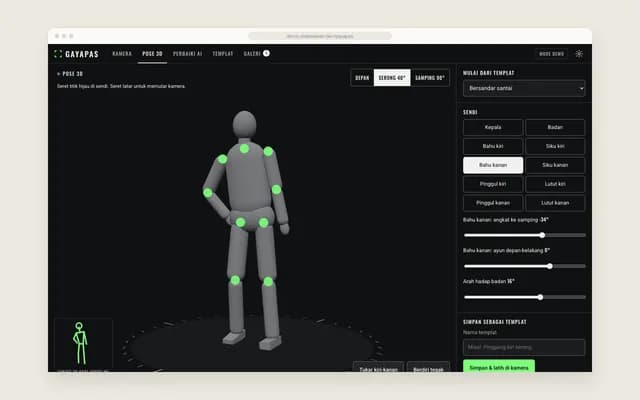Switch to the Pose 3D tab
The height and width of the screenshot is (400, 640).
[x=152, y=53]
